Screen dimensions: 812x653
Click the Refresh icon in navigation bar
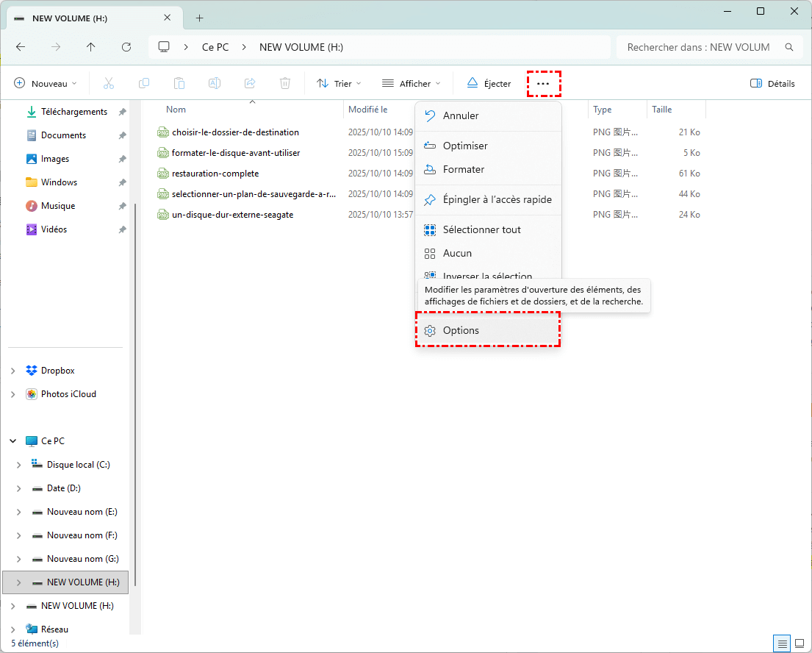pyautogui.click(x=126, y=47)
